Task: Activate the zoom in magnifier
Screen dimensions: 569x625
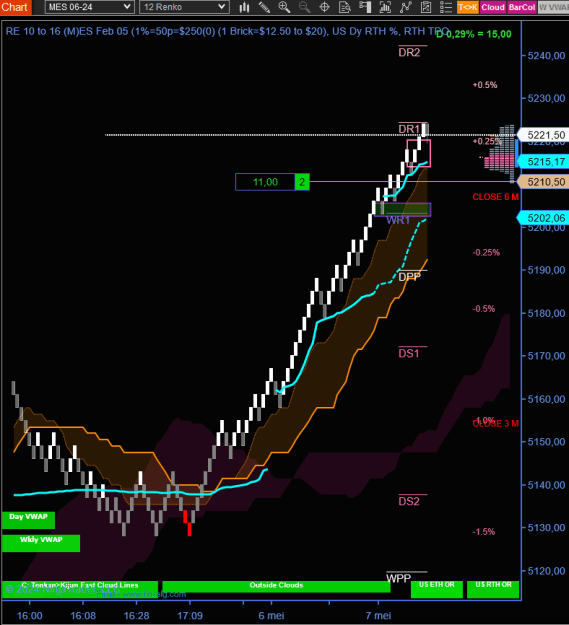Action: click(x=284, y=7)
